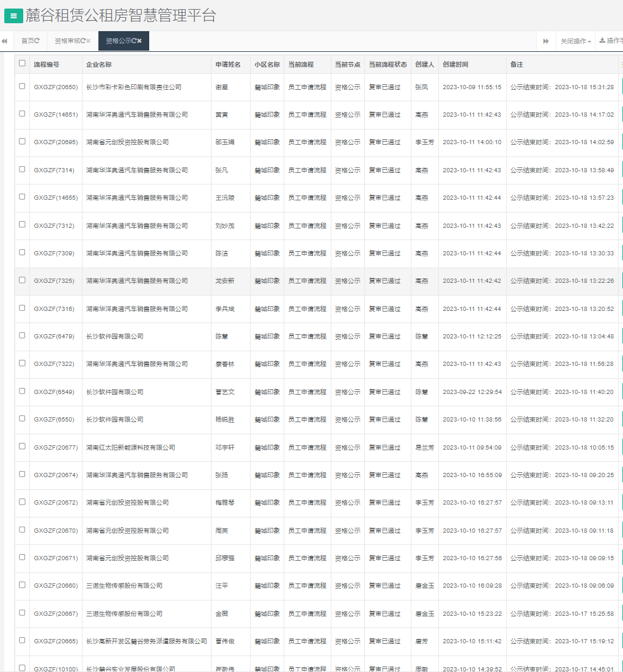Click the 操作手册 download icon
The height and width of the screenshot is (672, 623).
coord(602,41)
